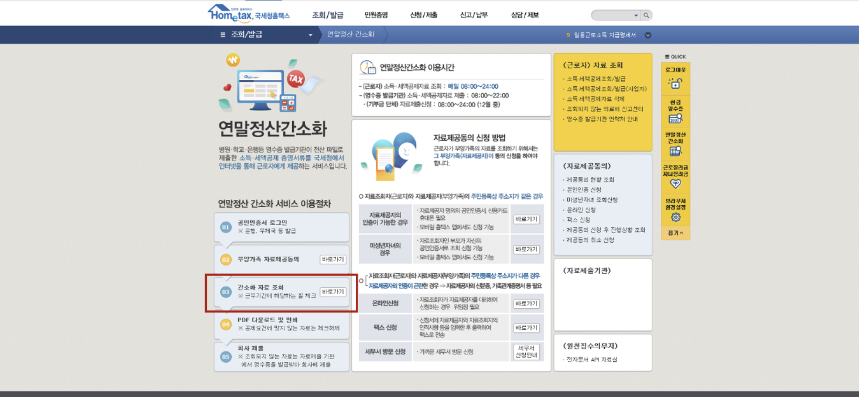859x397 pixels.
Task: Click the Hometax logo
Action: point(249,14)
